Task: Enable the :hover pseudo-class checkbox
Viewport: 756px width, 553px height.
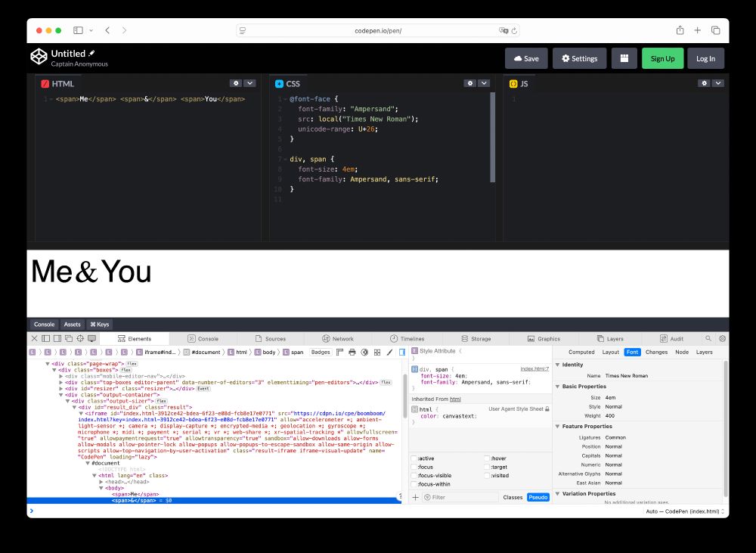Action: (x=487, y=458)
